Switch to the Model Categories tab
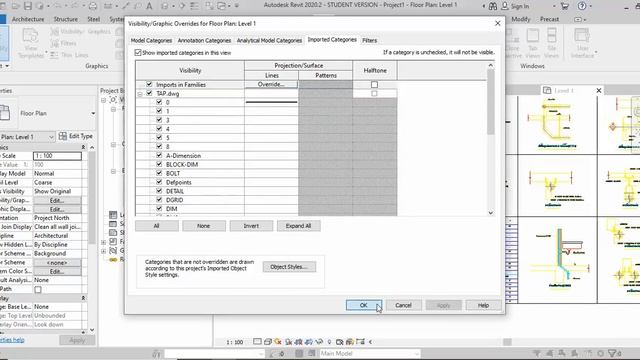This screenshot has height=360, width=640. coord(151,40)
